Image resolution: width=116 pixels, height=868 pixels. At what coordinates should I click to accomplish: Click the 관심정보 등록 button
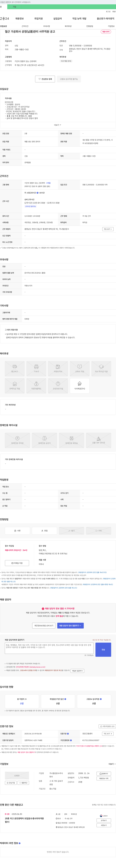click(x=45, y=79)
